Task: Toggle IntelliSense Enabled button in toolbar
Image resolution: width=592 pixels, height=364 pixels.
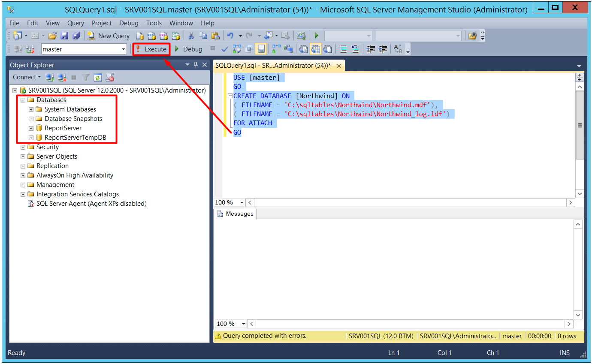Action: click(x=261, y=49)
